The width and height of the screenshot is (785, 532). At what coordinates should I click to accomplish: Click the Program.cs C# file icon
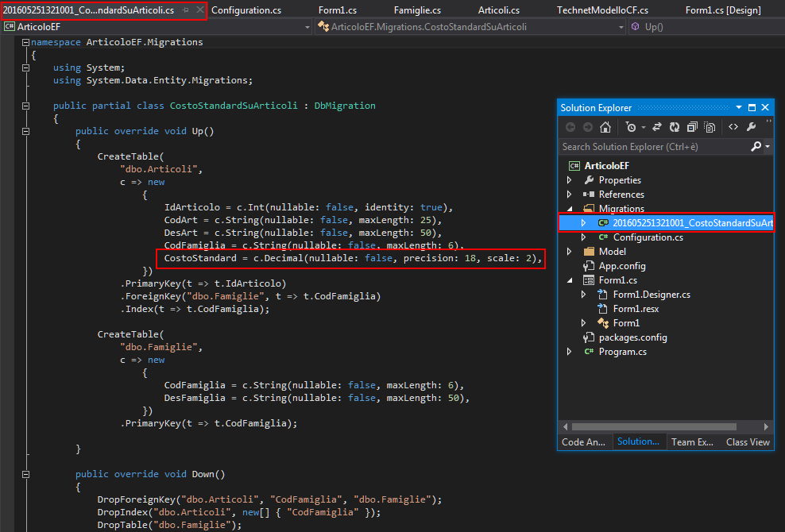coord(590,351)
